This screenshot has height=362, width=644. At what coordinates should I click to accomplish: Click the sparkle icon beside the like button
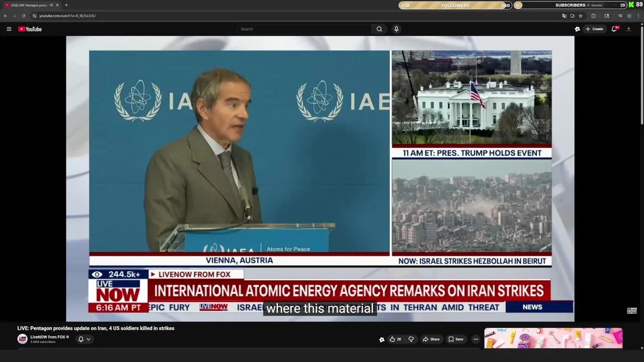coord(382,339)
